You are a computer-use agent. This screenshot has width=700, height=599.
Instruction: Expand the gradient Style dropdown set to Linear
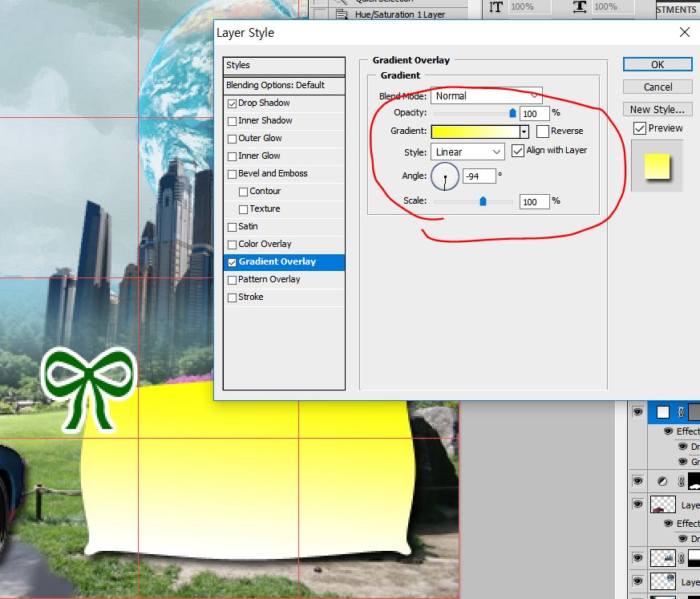pos(468,152)
